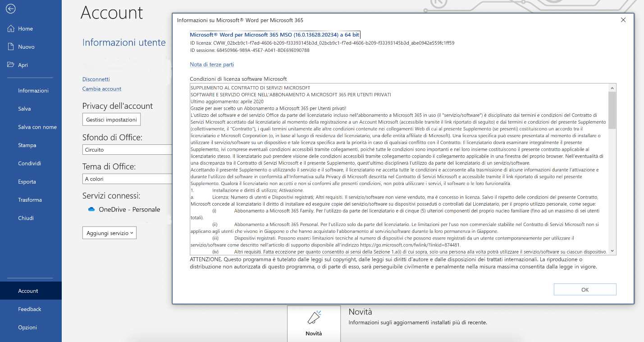
Task: Click the Apri folder icon
Action: (x=11, y=65)
